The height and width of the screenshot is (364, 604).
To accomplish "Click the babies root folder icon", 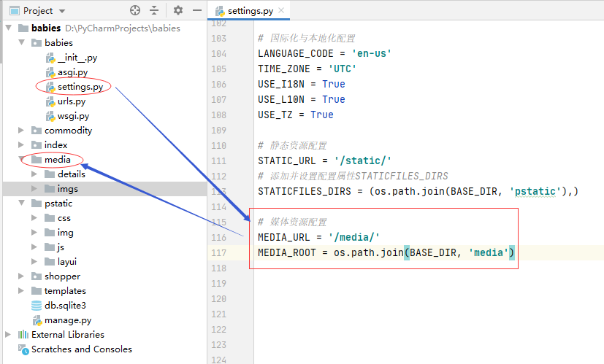I will (23, 28).
